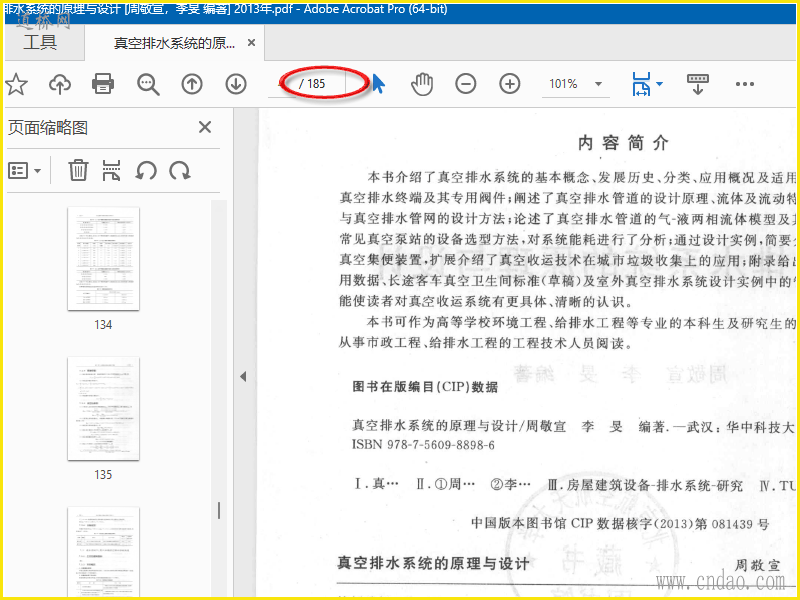Select the arrow selection tool

[x=378, y=84]
